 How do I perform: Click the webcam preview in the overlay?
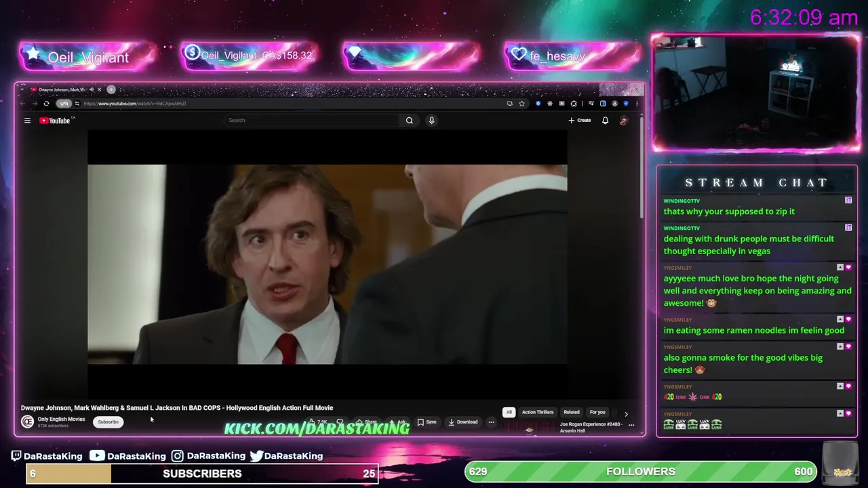[755, 93]
